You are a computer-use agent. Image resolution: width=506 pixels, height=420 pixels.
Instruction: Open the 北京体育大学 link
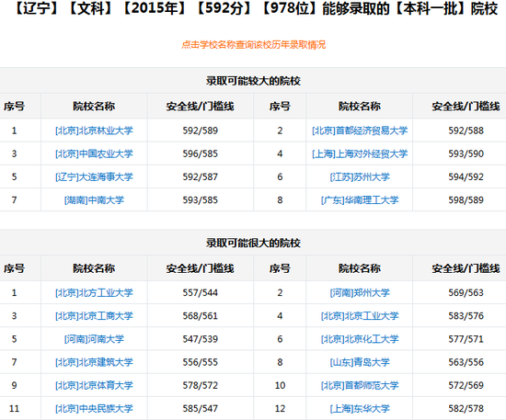point(94,385)
